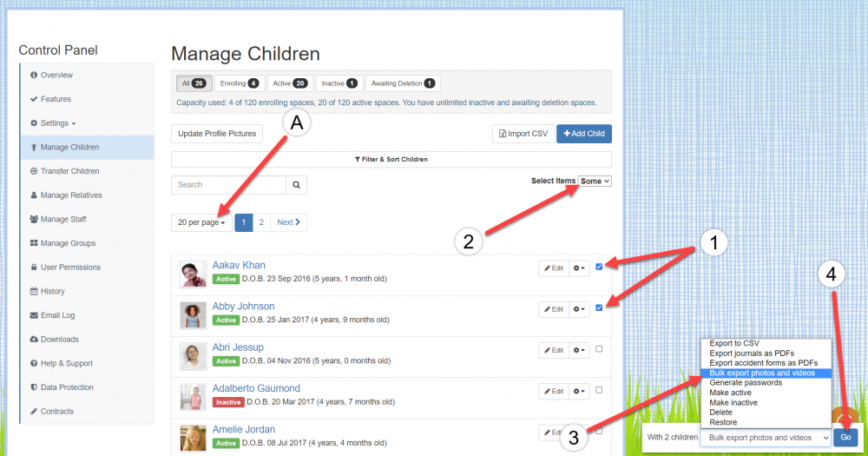Click the Manage Children child icon

click(x=34, y=148)
